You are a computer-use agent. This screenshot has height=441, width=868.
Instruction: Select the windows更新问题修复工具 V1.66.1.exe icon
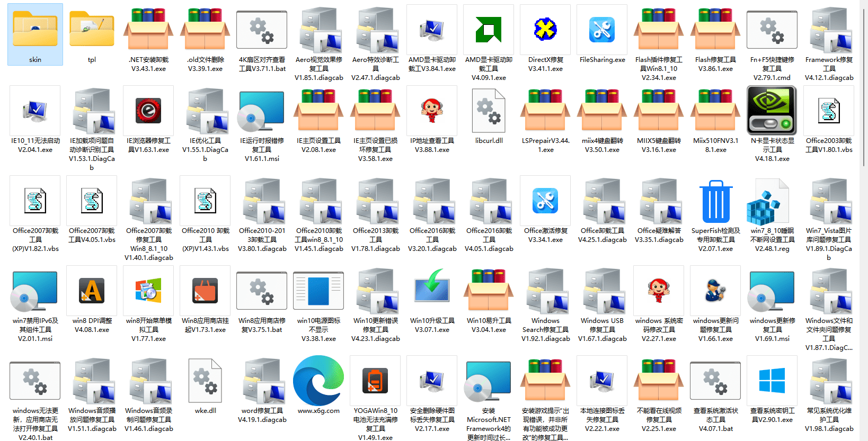(715, 290)
